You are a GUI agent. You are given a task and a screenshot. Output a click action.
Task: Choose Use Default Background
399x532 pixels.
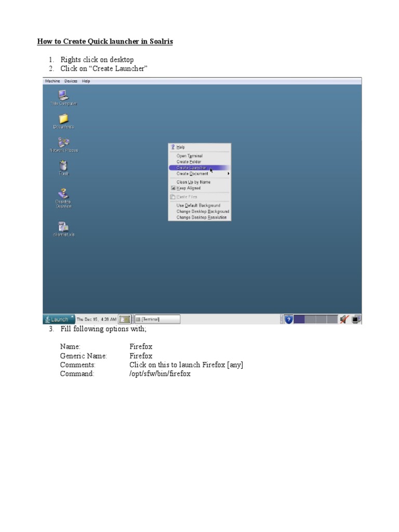pos(199,205)
